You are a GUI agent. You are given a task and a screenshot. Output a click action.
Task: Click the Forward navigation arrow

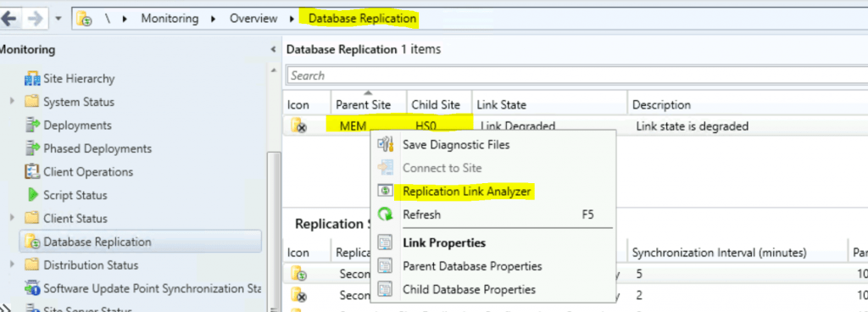[x=35, y=19]
